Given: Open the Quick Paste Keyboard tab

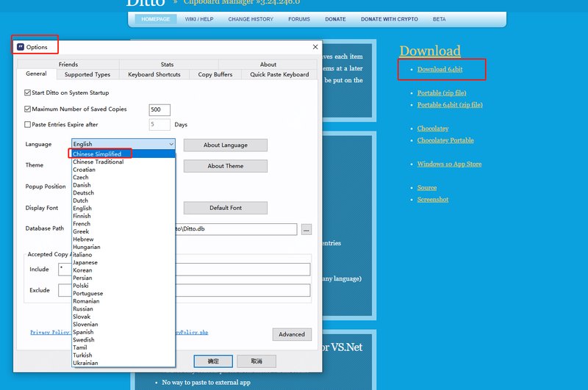Looking at the screenshot, I should pos(279,74).
